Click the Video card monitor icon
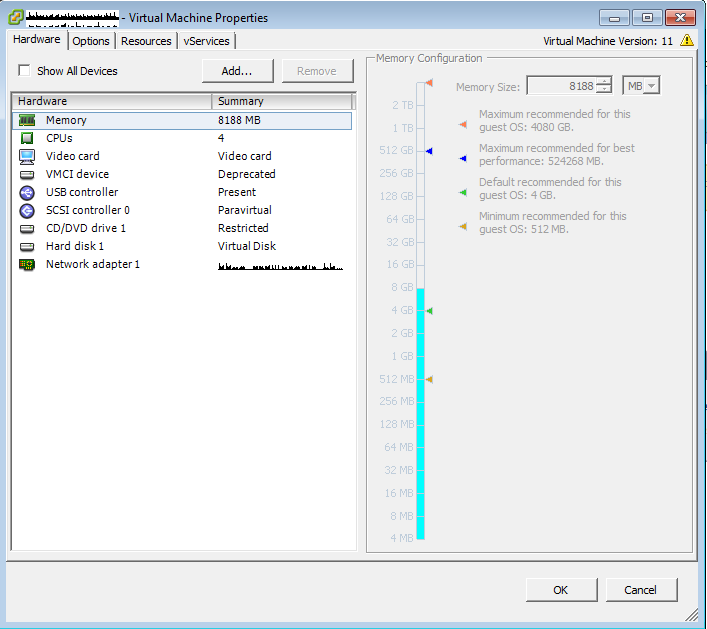 click(x=27, y=156)
